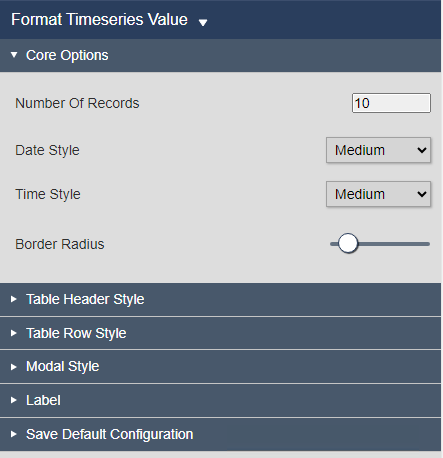This screenshot has height=458, width=443.
Task: Expand the Save Default Configuration triangle icon
Action: pyautogui.click(x=13, y=434)
